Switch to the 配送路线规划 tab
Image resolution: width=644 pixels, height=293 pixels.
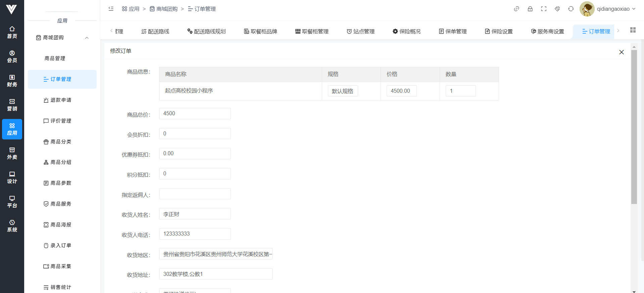click(x=206, y=31)
